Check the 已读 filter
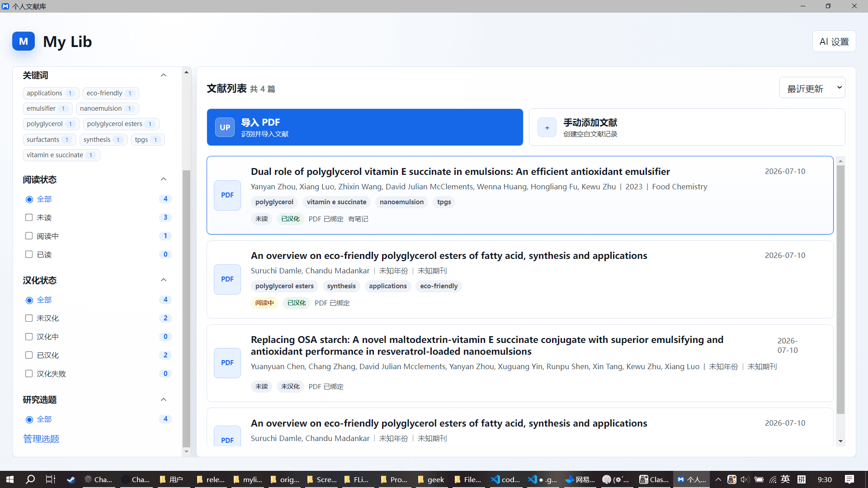868x488 pixels. (29, 254)
